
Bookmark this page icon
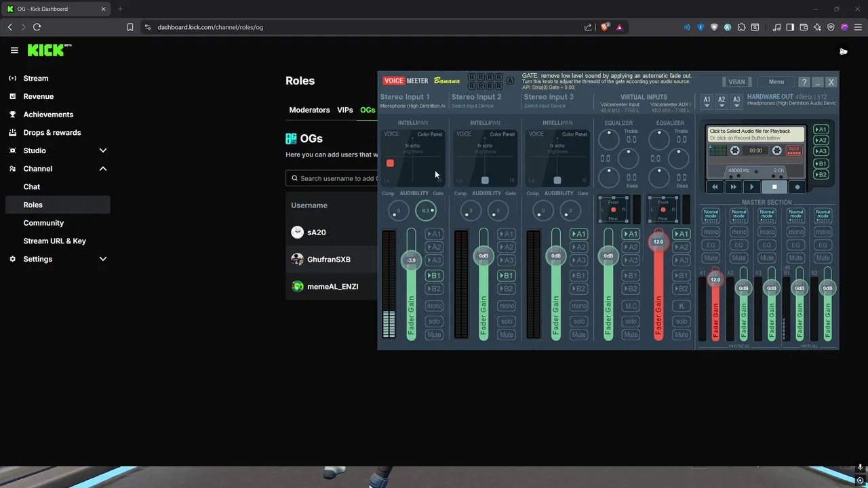(x=130, y=27)
